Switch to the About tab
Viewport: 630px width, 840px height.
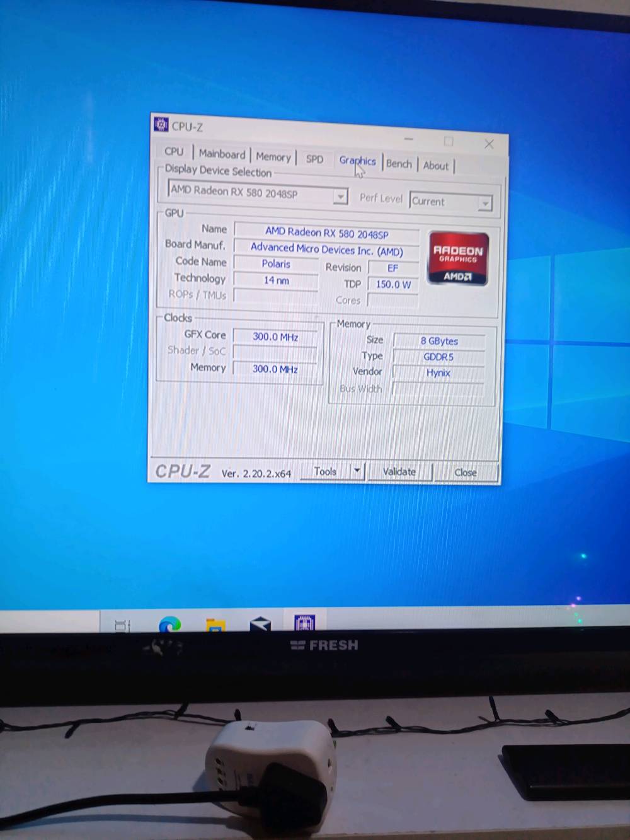(x=436, y=166)
